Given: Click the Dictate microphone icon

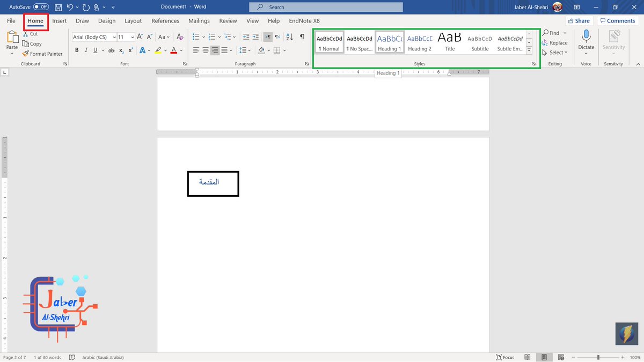Looking at the screenshot, I should coord(586,36).
